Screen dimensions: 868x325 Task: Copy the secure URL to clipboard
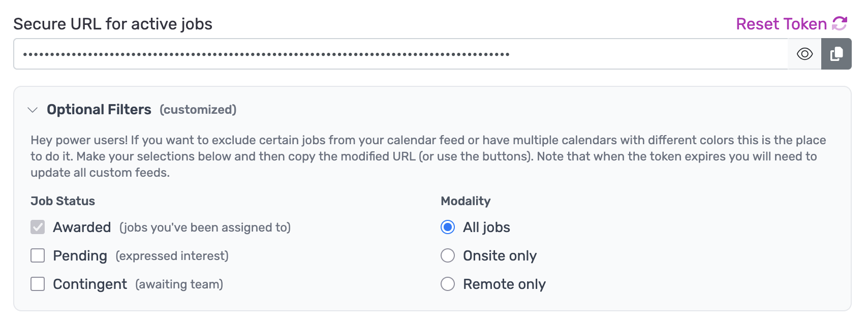[x=836, y=54]
